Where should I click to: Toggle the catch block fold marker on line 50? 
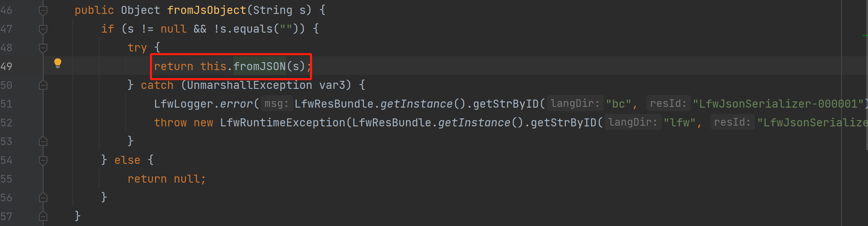[43, 85]
